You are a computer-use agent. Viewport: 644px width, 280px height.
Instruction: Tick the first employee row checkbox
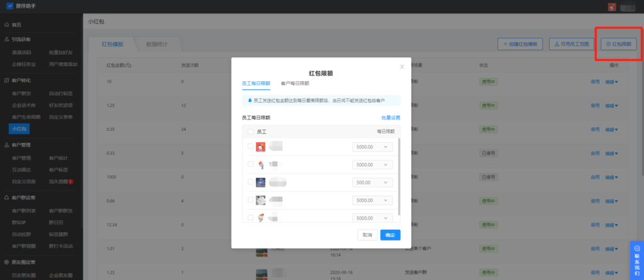[250, 147]
